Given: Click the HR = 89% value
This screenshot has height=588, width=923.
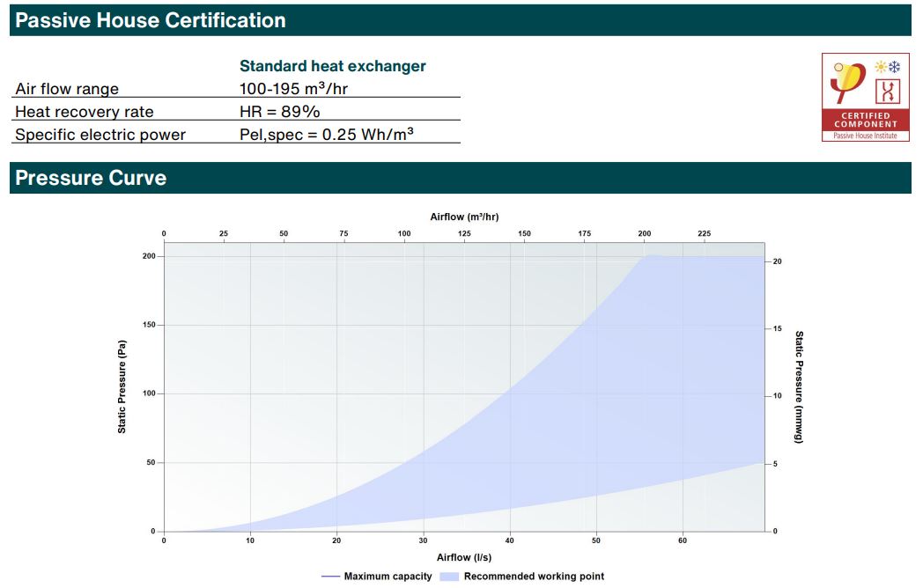Looking at the screenshot, I should 279,112.
